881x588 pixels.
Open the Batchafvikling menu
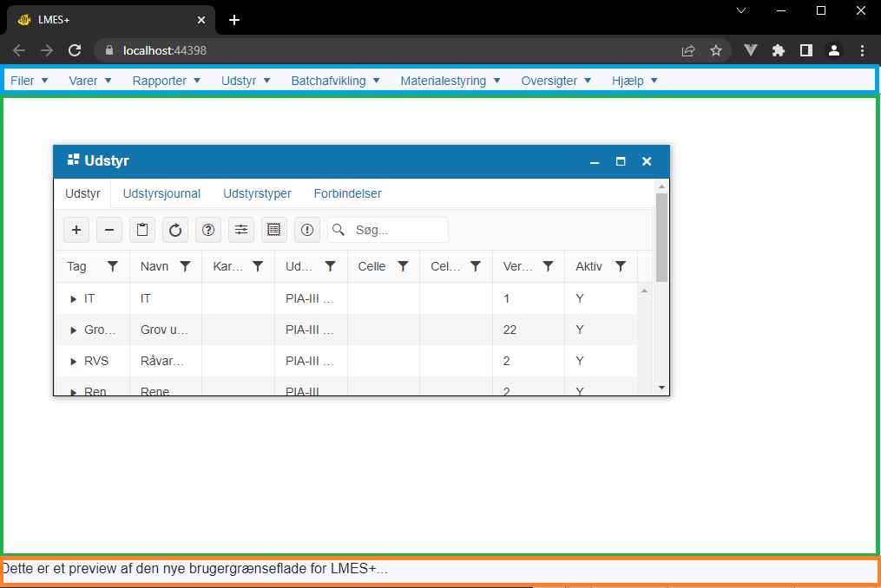click(334, 80)
